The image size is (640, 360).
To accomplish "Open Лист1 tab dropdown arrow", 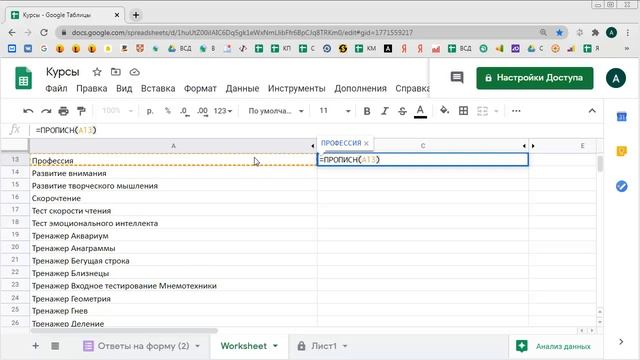I will click(345, 346).
